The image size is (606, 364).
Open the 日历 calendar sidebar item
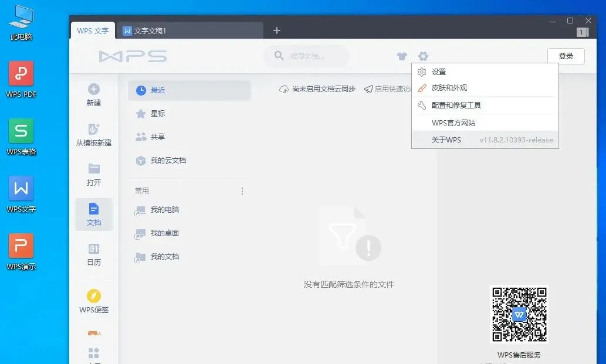point(93,255)
